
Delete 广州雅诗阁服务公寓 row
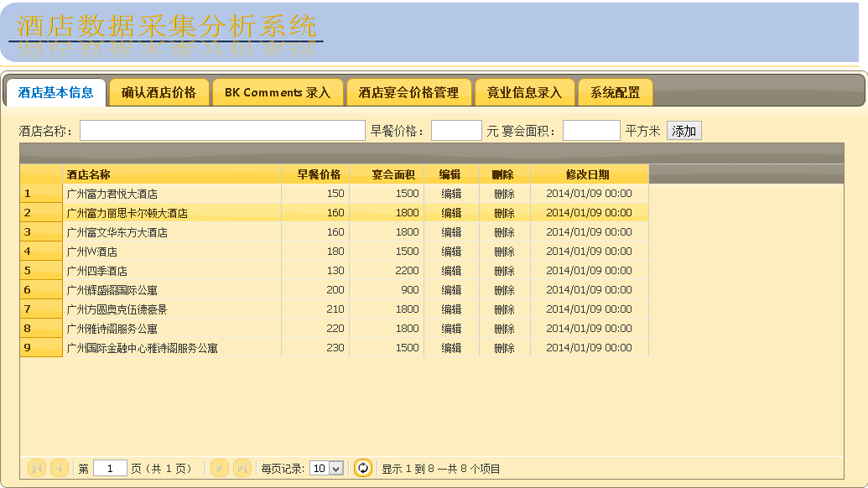click(x=504, y=329)
